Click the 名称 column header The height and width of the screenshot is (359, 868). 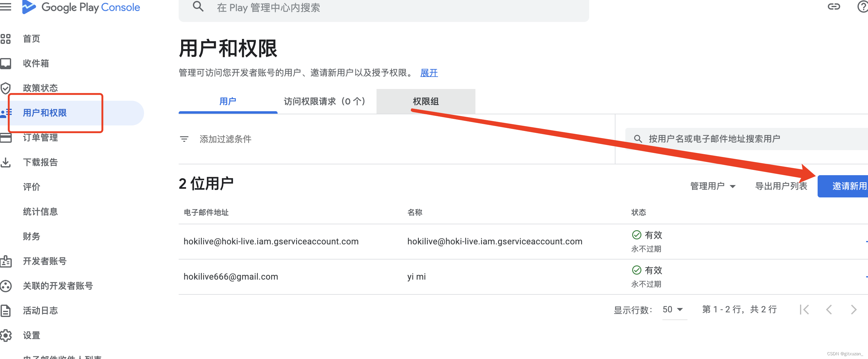click(415, 212)
